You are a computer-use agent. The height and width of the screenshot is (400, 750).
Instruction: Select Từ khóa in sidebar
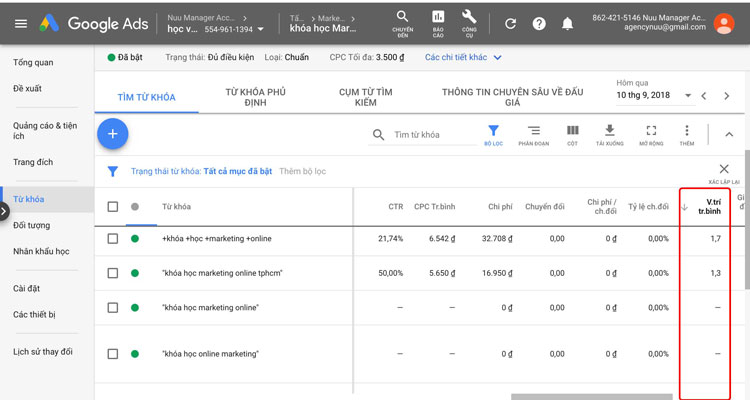pos(29,199)
